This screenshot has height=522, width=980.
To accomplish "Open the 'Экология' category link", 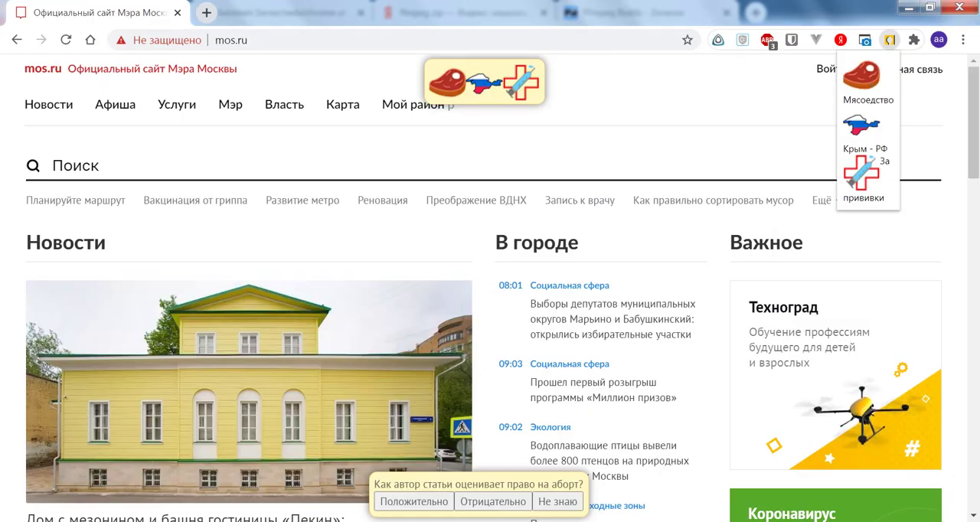I will 550,427.
